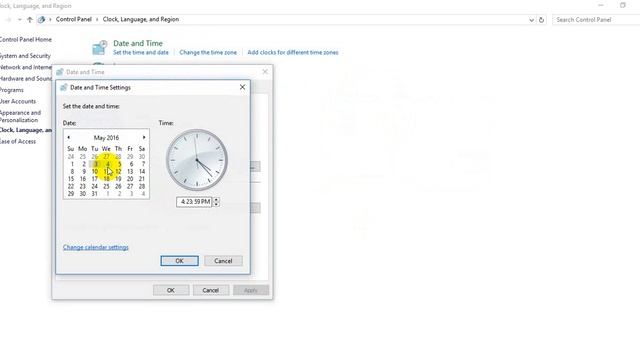The width and height of the screenshot is (640, 360).
Task: Click the May 2016 calendar header
Action: point(106,138)
